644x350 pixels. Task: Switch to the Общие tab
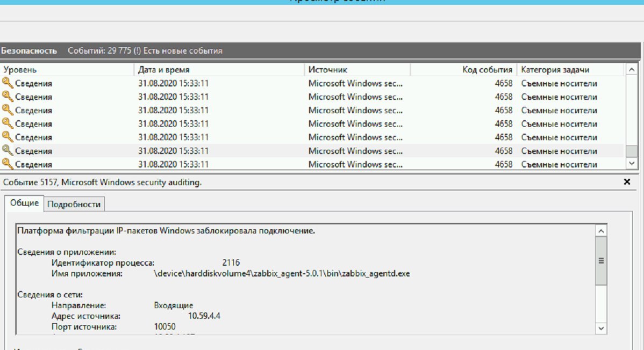[24, 203]
